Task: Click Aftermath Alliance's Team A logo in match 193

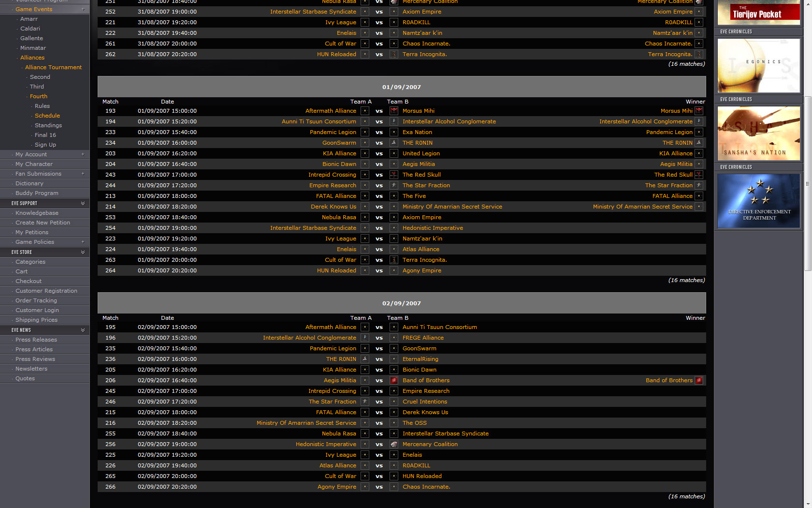Action: coord(365,111)
